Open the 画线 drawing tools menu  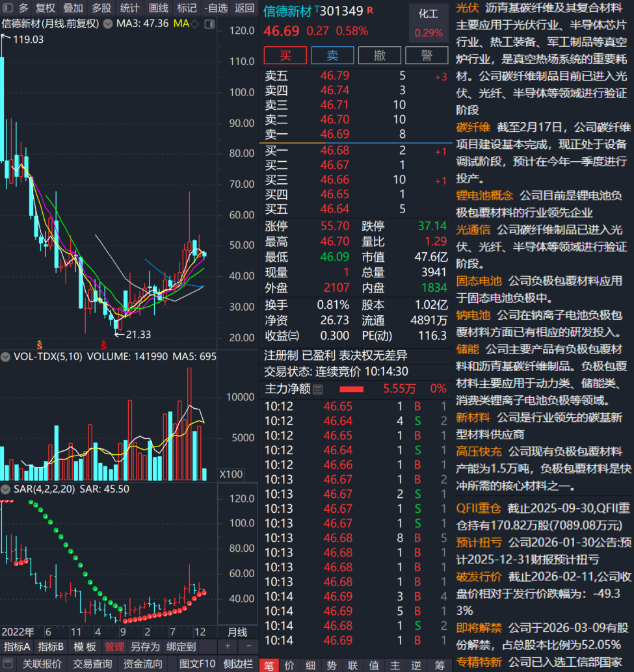pyautogui.click(x=158, y=8)
